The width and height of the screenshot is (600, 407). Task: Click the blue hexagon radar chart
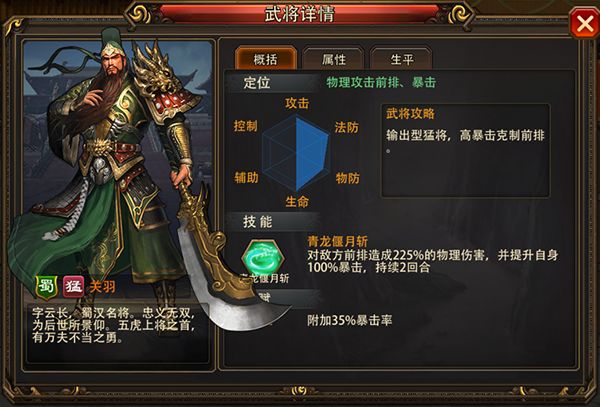[296, 153]
